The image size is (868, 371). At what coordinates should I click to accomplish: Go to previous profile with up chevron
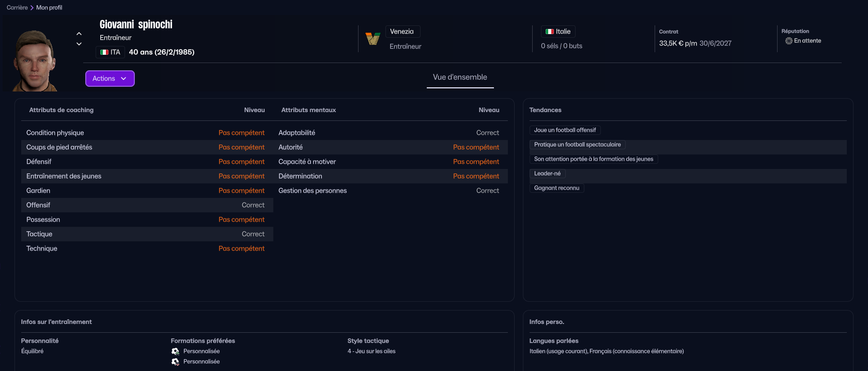[x=79, y=34]
